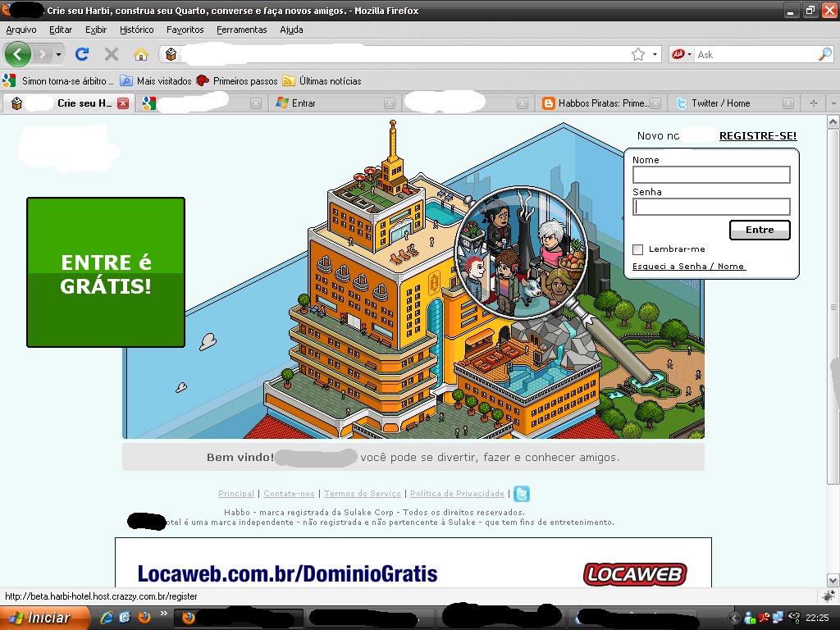The height and width of the screenshot is (630, 840).
Task: Click 'Esqueci a Senha / Nome' link
Action: pyautogui.click(x=688, y=267)
